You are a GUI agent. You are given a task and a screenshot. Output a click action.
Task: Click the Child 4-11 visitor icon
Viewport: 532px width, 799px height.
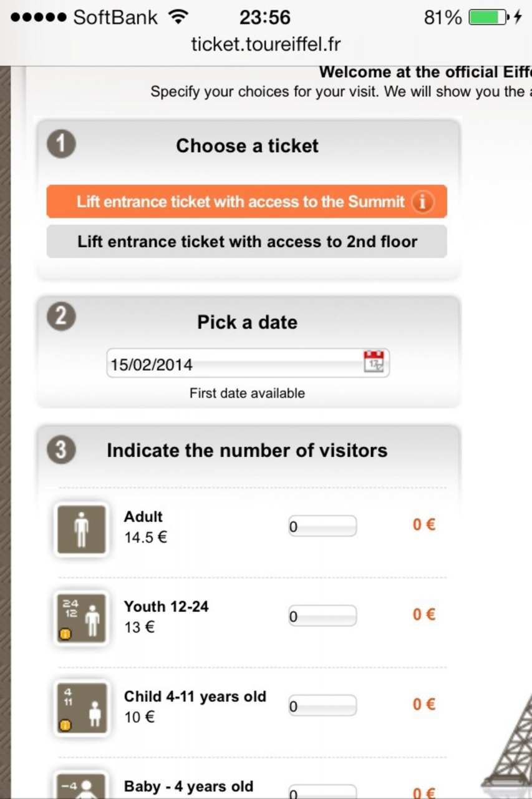click(81, 708)
